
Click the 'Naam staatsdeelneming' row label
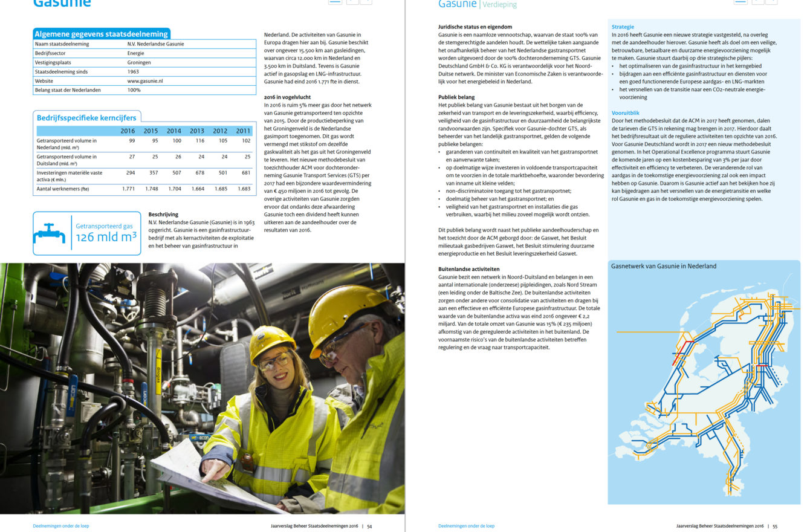pos(62,44)
